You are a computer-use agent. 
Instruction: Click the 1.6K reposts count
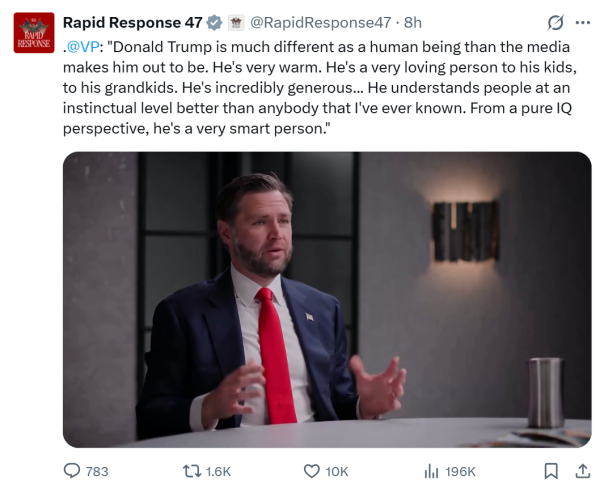218,472
